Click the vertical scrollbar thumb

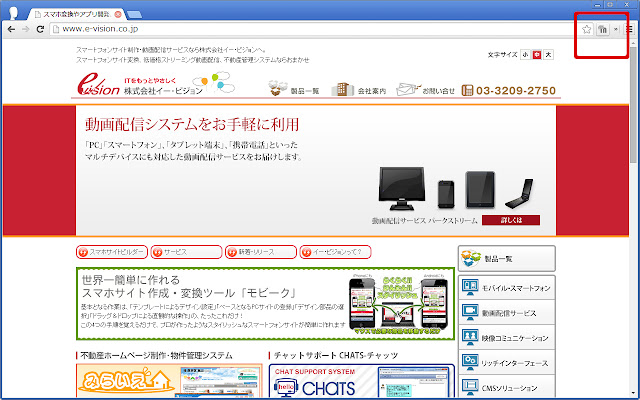(633, 104)
